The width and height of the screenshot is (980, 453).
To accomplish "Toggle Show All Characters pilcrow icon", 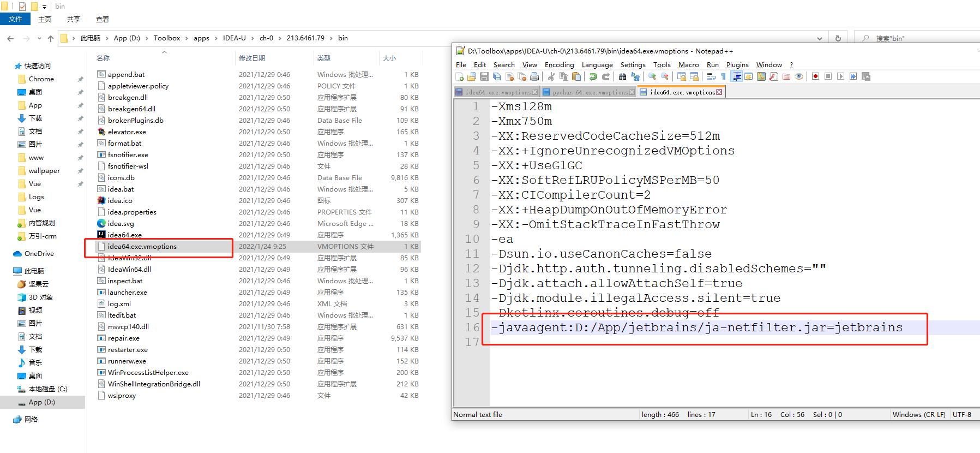I will pyautogui.click(x=723, y=76).
